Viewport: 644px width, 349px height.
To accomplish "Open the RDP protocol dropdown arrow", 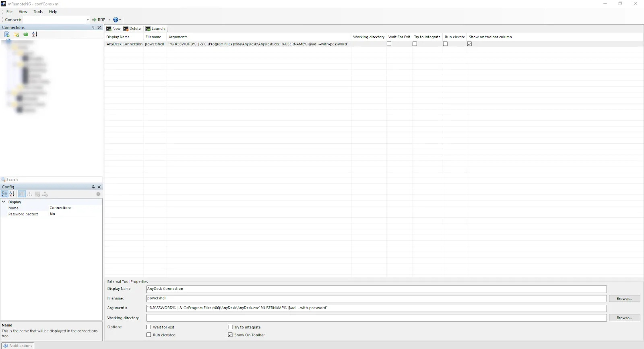I will point(109,20).
